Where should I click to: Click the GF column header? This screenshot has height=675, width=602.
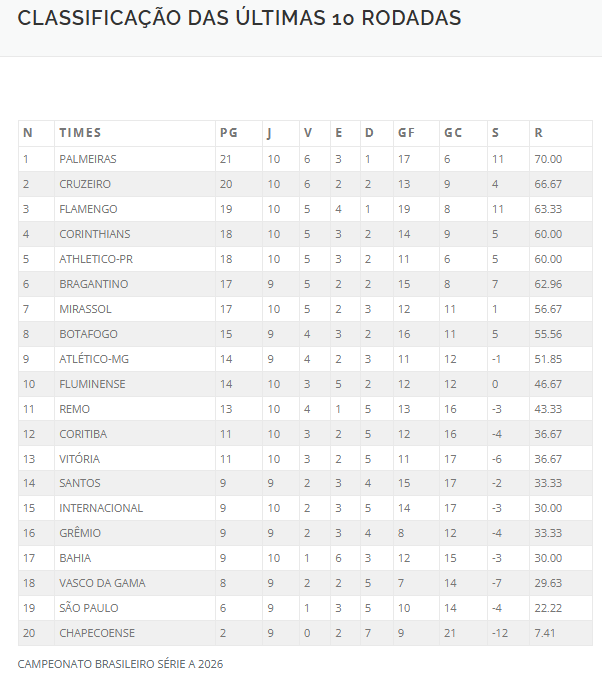[x=406, y=133]
